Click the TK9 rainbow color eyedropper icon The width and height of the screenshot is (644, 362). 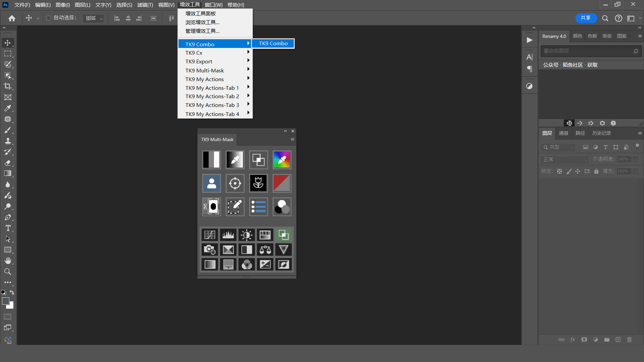click(282, 160)
